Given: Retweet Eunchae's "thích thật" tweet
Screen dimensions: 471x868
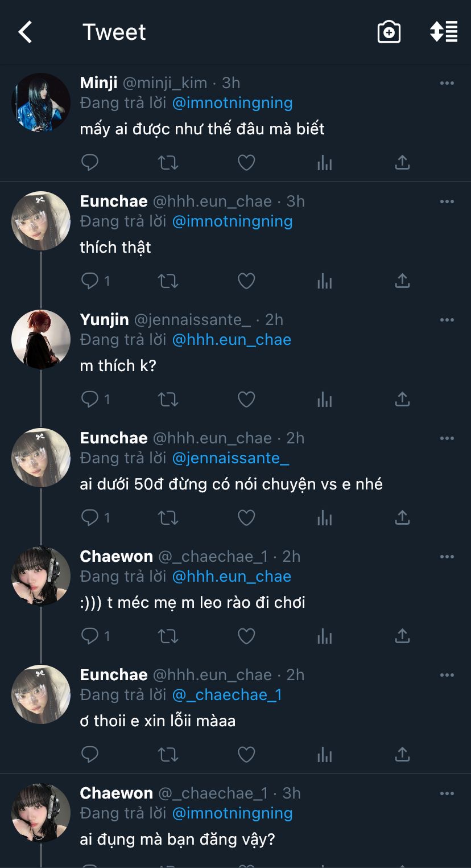Looking at the screenshot, I should (168, 281).
